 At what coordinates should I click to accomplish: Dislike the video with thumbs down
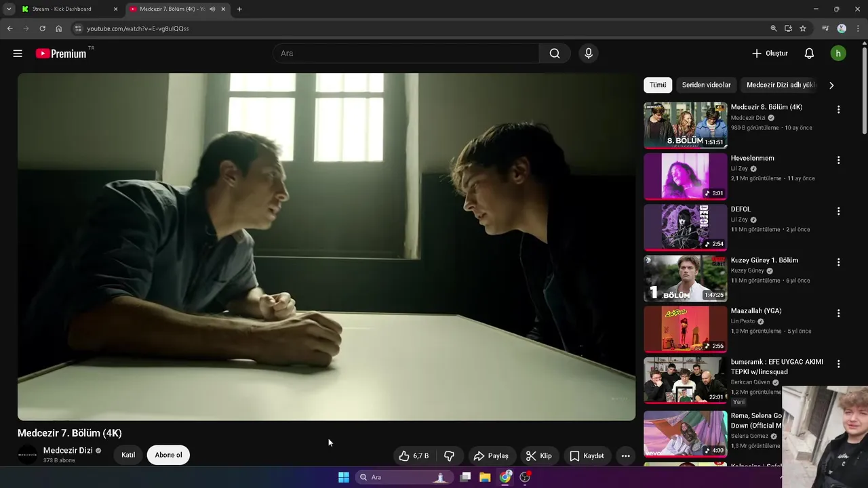pyautogui.click(x=449, y=456)
